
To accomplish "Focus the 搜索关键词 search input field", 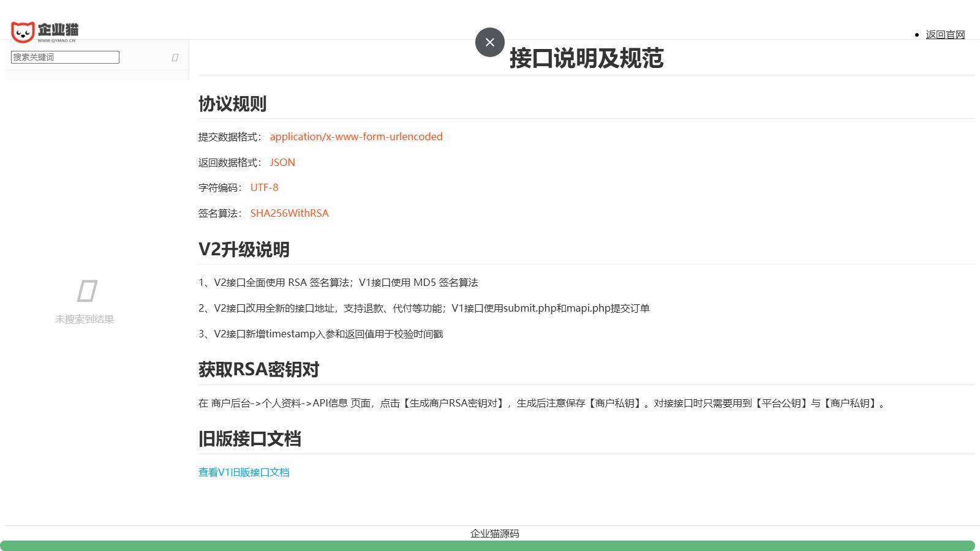I will click(x=64, y=56).
